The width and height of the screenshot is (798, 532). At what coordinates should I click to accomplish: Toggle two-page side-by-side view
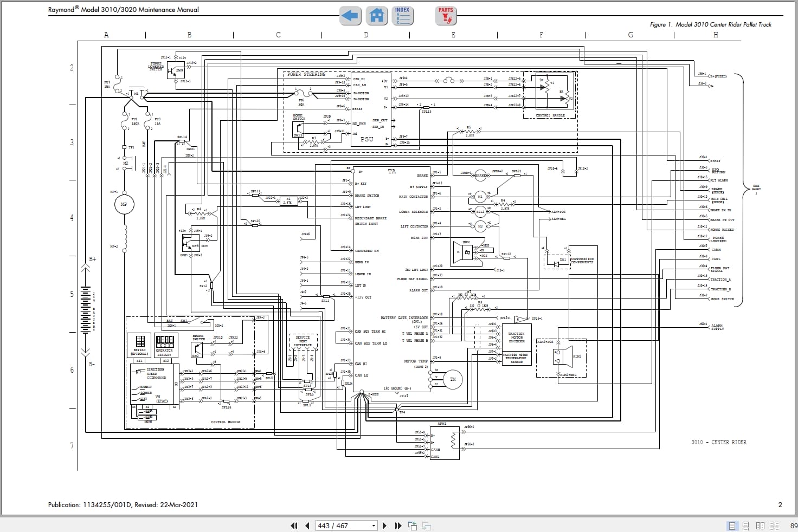[x=760, y=525]
